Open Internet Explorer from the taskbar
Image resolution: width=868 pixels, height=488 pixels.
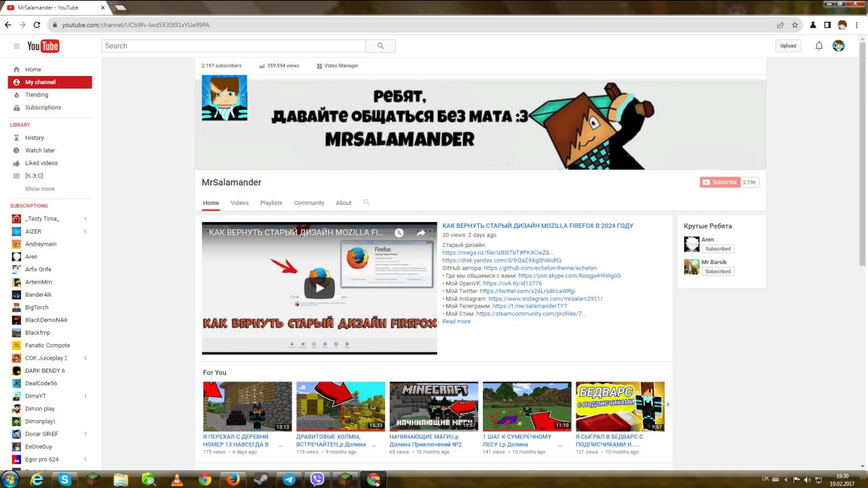(37, 479)
